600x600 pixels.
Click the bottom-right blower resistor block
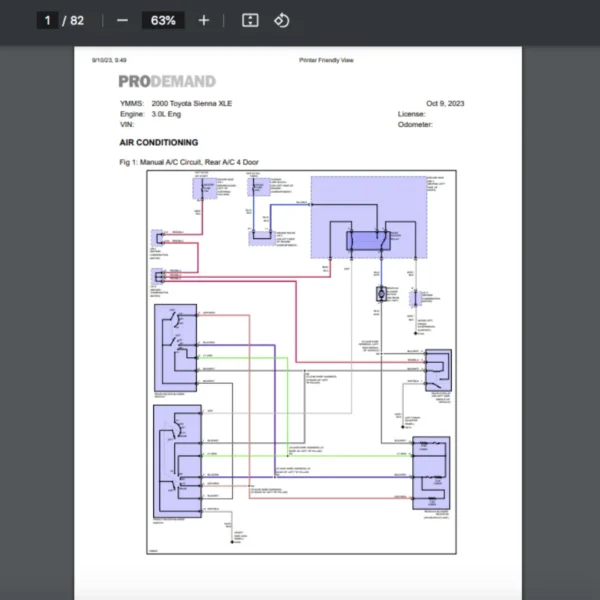431,474
